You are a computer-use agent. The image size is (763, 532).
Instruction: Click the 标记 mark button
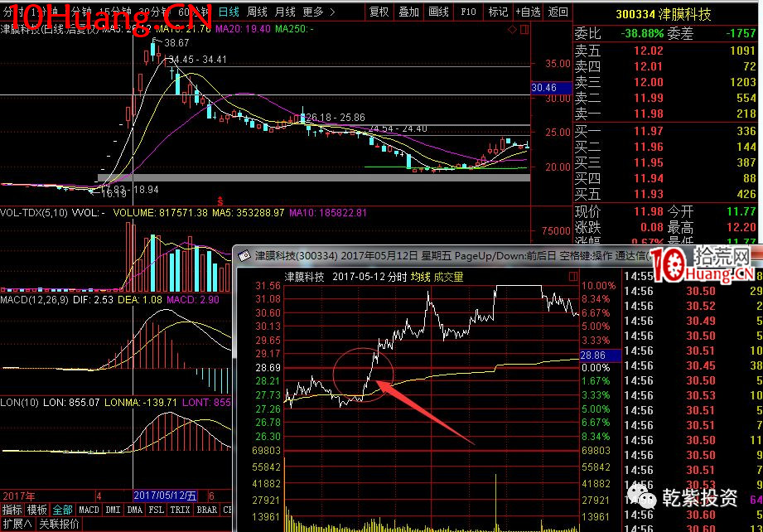498,12
